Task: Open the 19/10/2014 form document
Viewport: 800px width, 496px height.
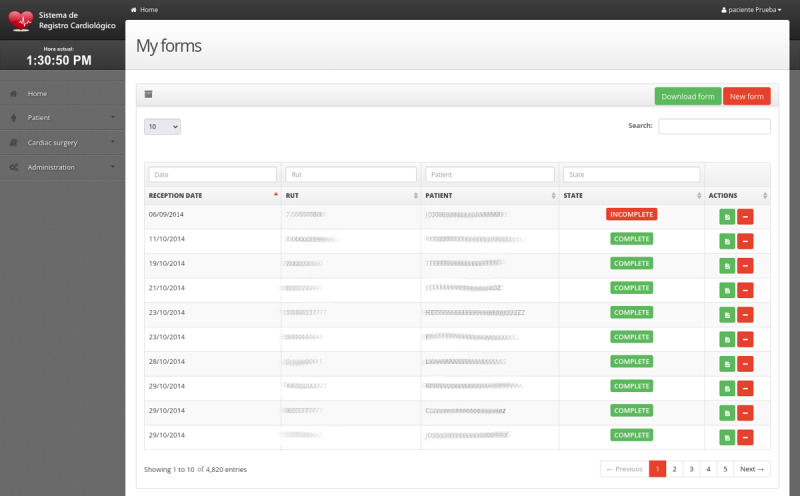Action: coord(727,266)
